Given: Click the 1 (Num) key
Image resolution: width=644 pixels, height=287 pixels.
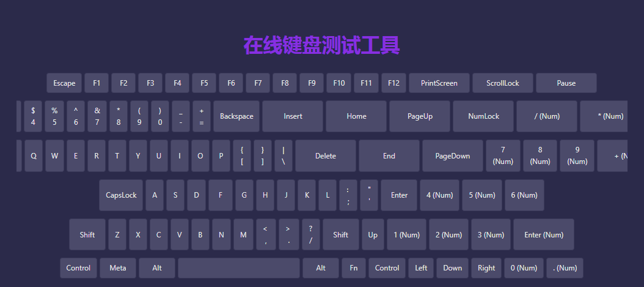Looking at the screenshot, I should pos(406,235).
